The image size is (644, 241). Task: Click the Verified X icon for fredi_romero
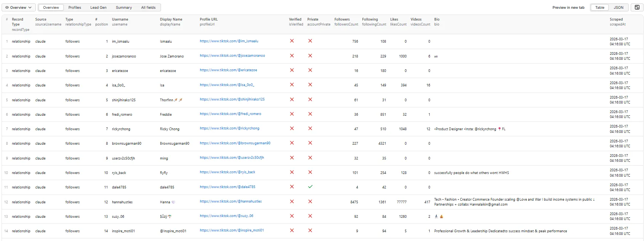point(292,114)
